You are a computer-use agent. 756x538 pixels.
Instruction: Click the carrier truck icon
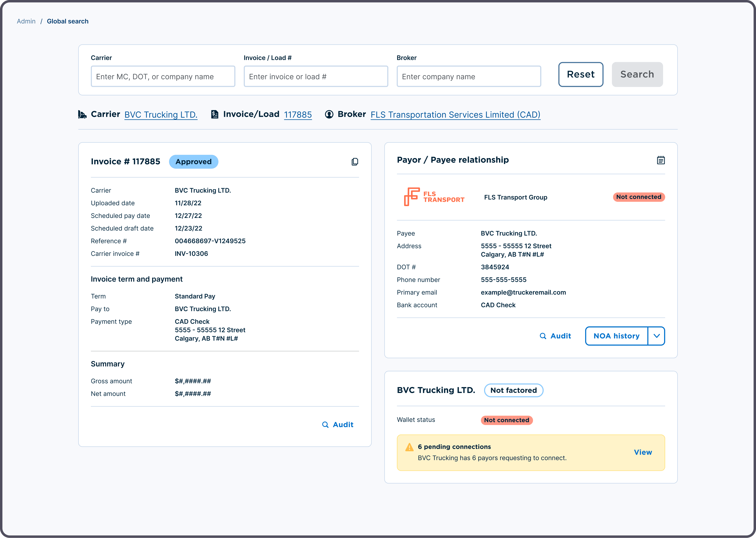82,114
